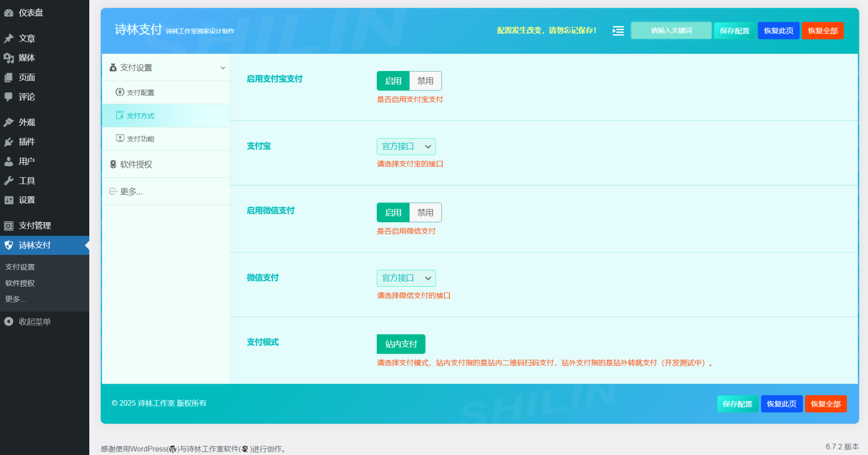Click the 诗林支付 shield icon
868x455 pixels.
point(9,245)
